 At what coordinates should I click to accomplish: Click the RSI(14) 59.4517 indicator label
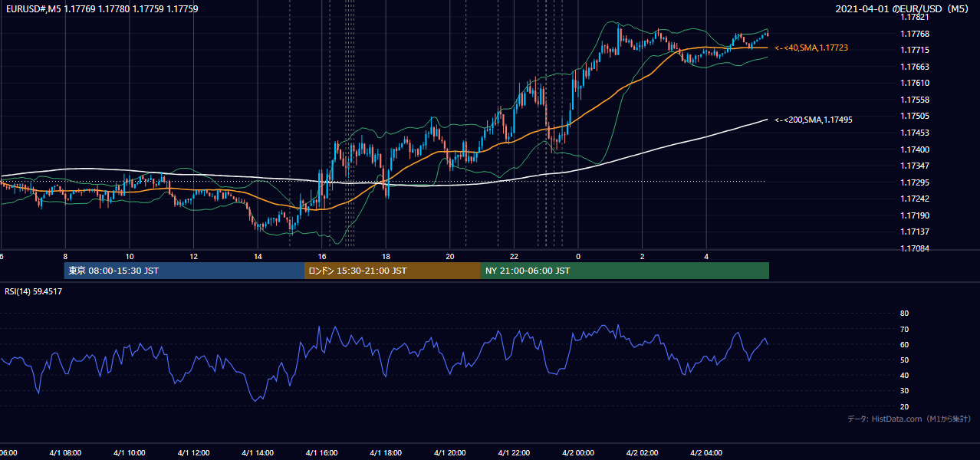[x=34, y=291]
